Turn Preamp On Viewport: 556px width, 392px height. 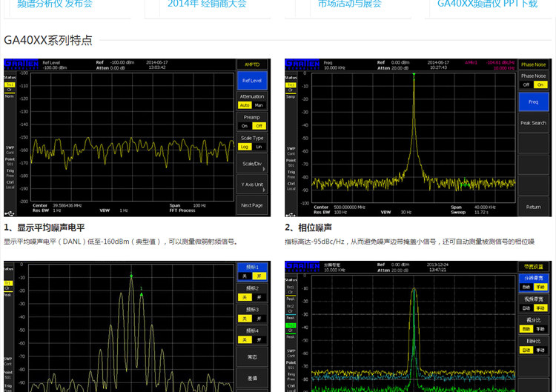point(245,126)
